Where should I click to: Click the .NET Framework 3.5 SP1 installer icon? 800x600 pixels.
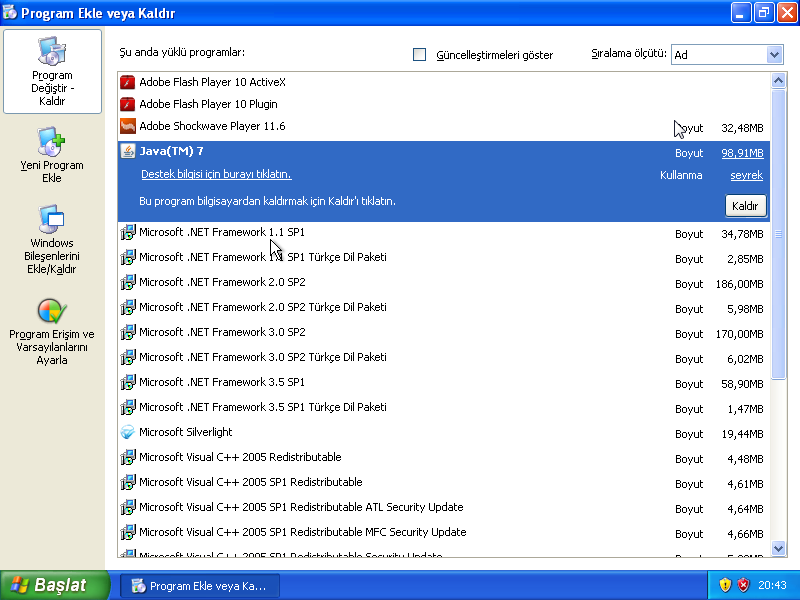pyautogui.click(x=128, y=382)
